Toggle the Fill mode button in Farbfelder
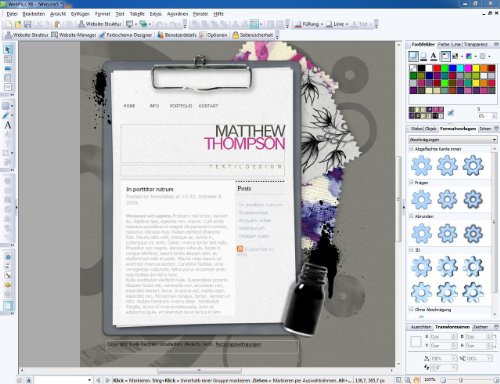This screenshot has height=384, width=500. (x=413, y=56)
